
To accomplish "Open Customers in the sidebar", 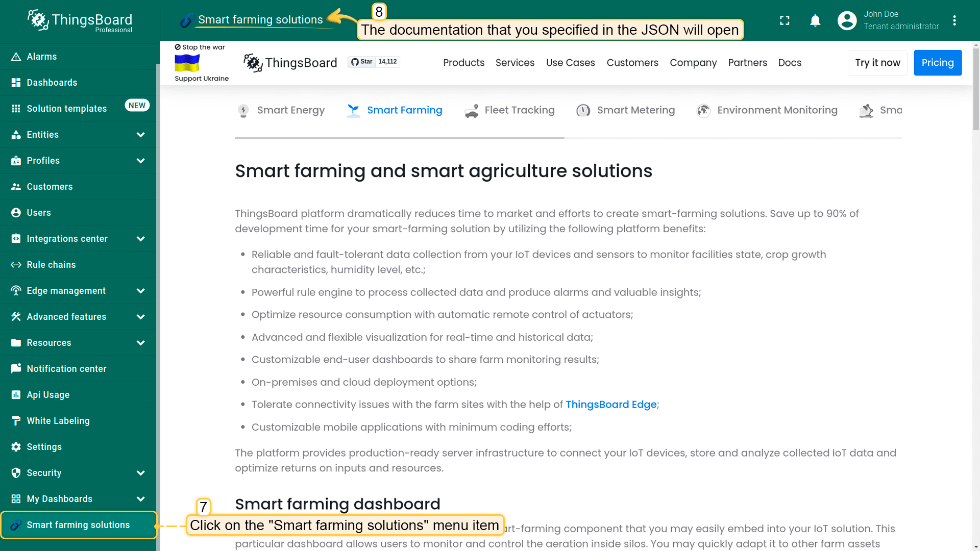I will tap(78, 187).
